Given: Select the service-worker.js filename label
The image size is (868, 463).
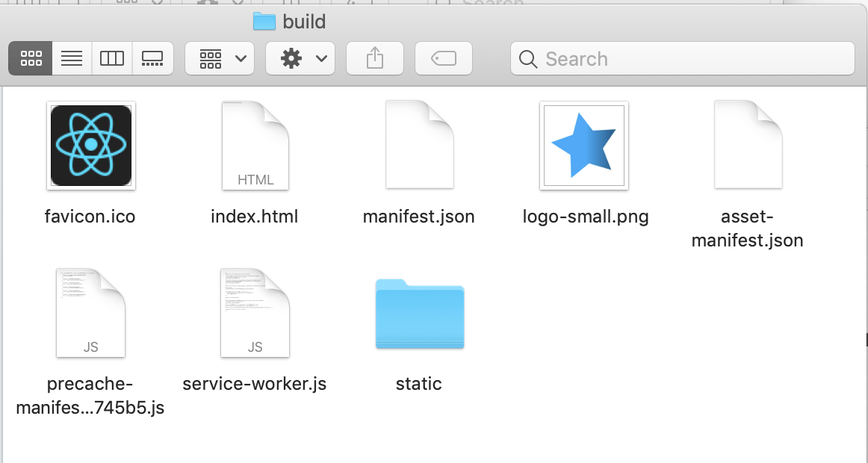Looking at the screenshot, I should point(255,383).
